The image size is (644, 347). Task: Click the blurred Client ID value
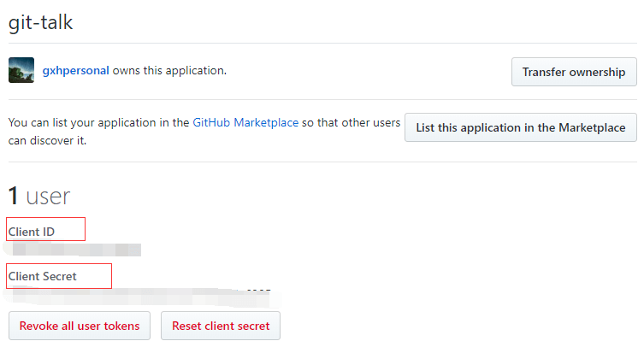point(73,250)
